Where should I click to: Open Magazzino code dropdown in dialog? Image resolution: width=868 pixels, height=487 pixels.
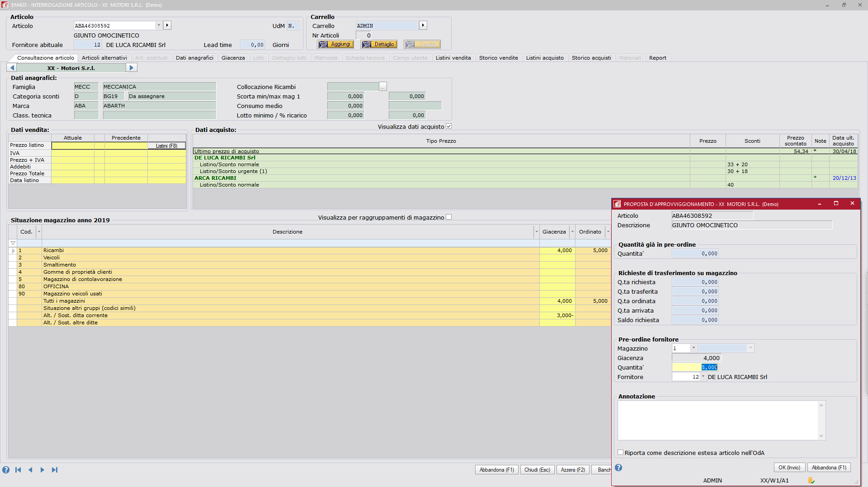(x=693, y=348)
